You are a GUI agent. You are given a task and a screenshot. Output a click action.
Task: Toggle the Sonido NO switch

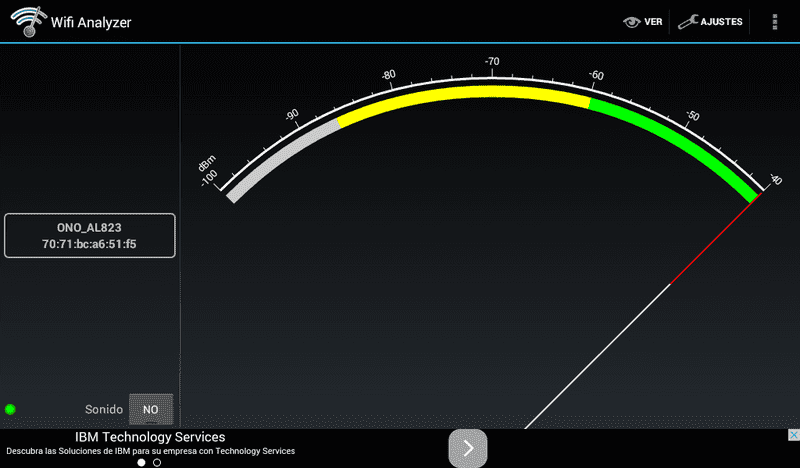pyautogui.click(x=151, y=409)
